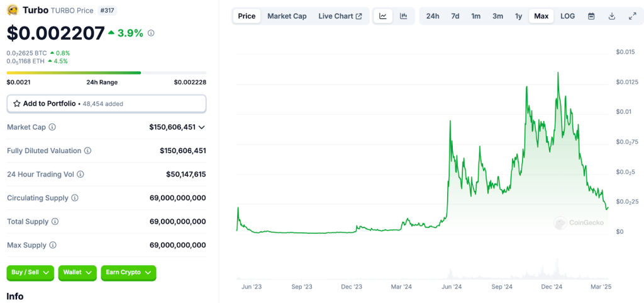Select the 24h time range

pyautogui.click(x=433, y=16)
